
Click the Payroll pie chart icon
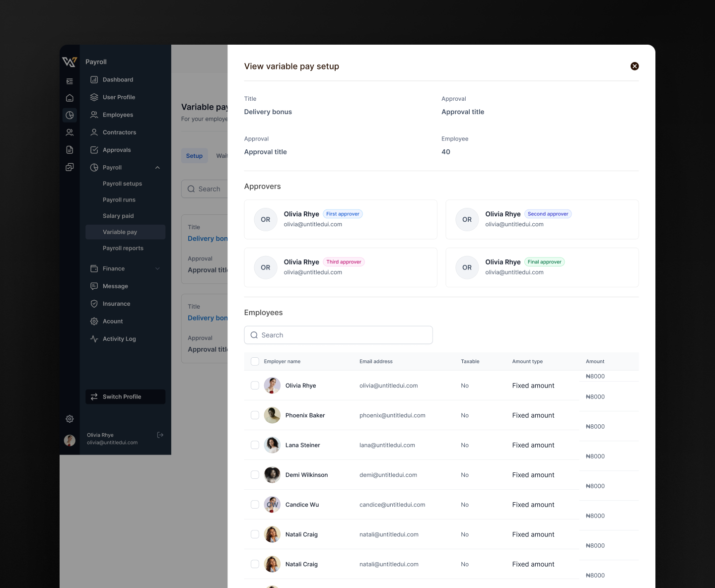click(94, 168)
